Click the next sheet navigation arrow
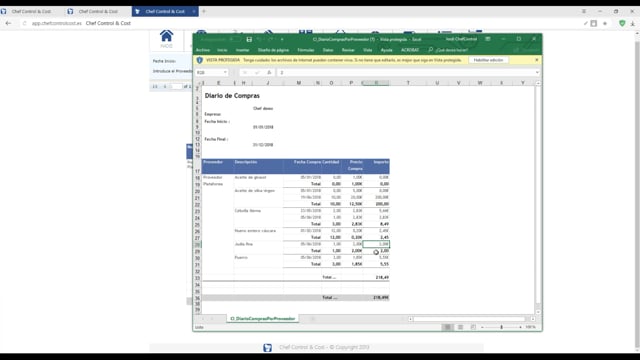The width and height of the screenshot is (640, 360). point(212,319)
